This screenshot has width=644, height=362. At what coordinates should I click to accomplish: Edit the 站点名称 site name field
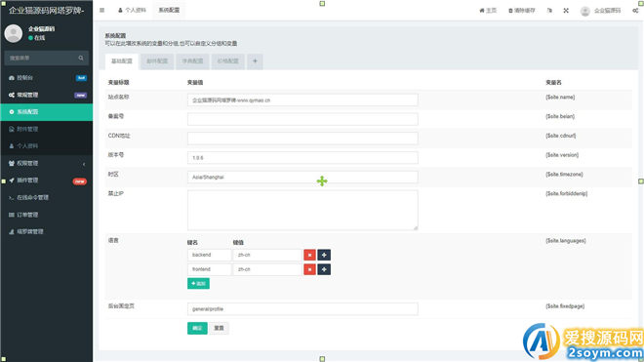(302, 100)
